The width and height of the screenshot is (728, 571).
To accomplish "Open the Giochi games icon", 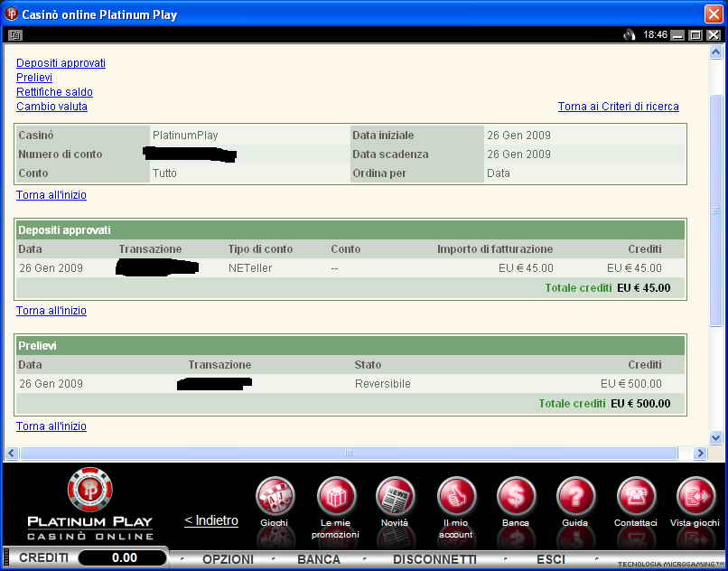I will tap(275, 497).
